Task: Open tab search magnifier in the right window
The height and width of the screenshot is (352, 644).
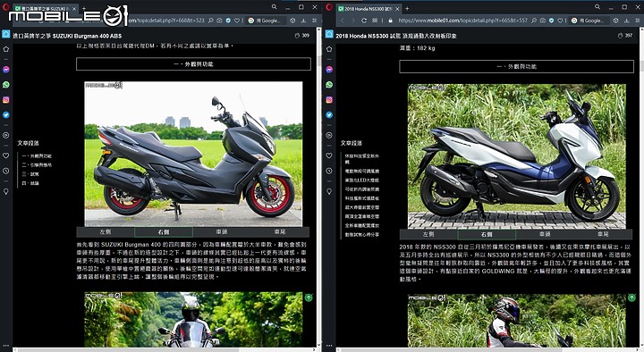Action: tap(597, 6)
